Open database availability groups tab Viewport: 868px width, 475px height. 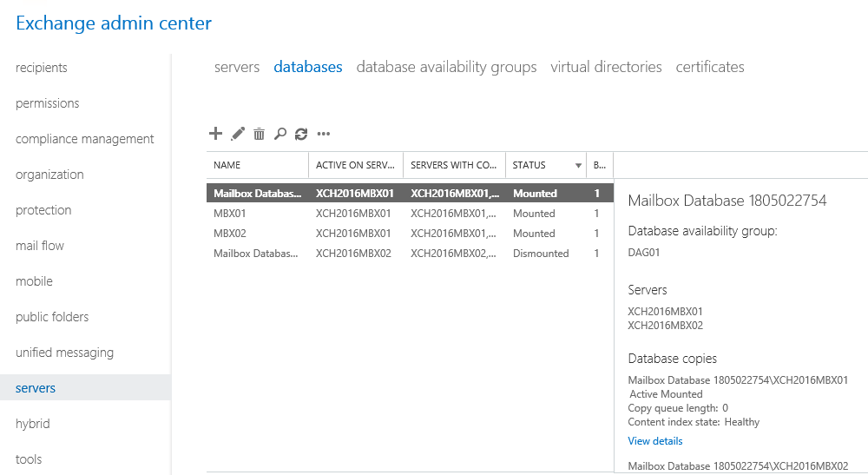click(x=446, y=67)
